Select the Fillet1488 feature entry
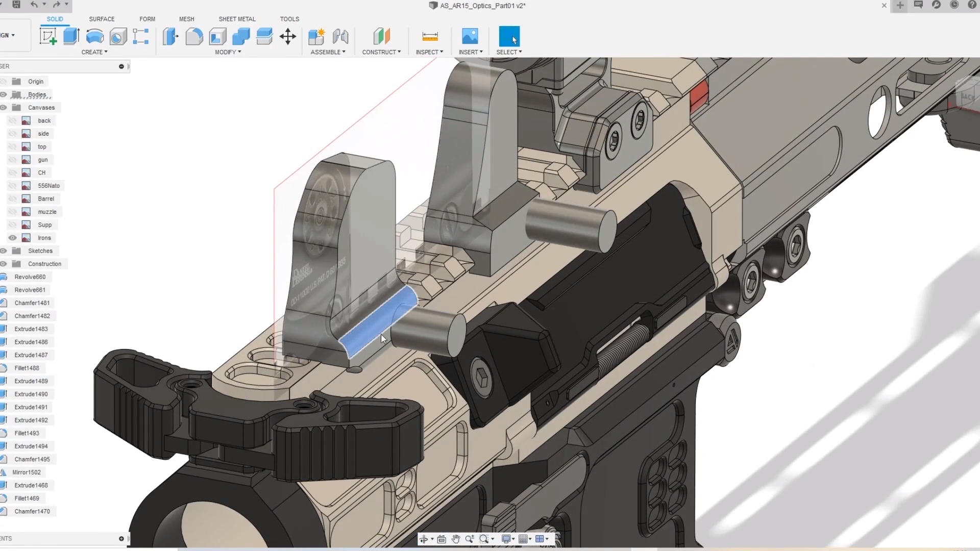 pos(27,368)
